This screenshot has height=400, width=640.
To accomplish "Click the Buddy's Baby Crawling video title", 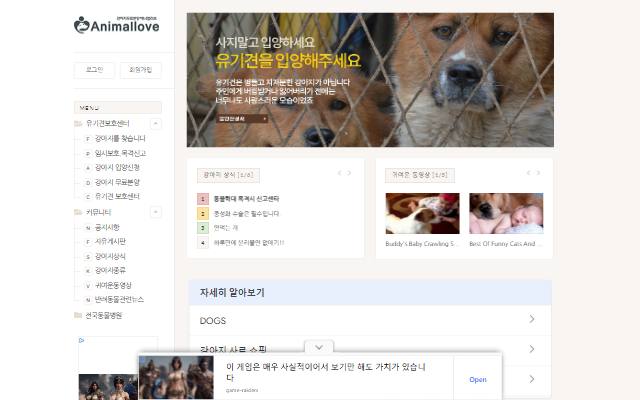I will pyautogui.click(x=422, y=244).
